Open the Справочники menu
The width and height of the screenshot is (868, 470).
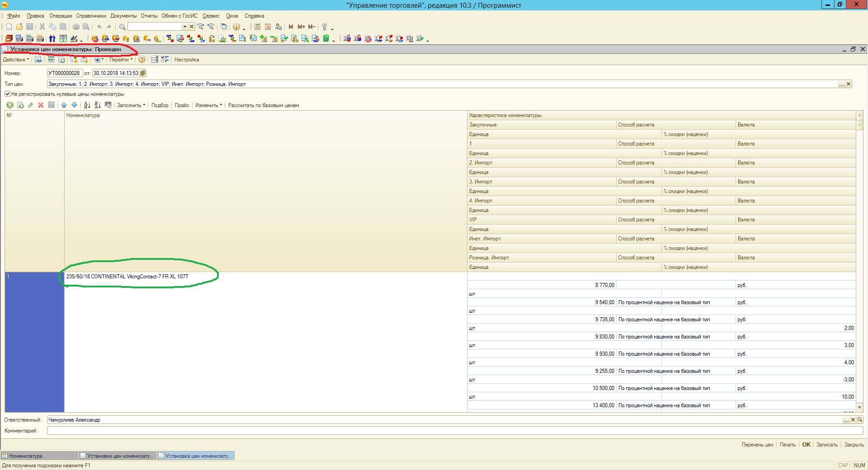pos(91,16)
